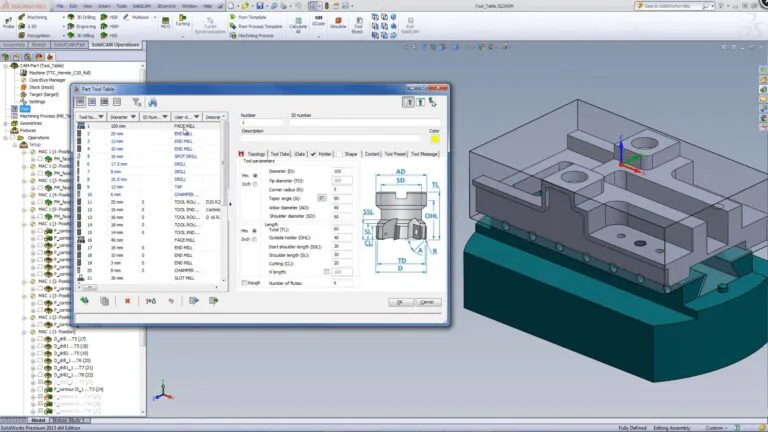Click the red X delete tool icon
The height and width of the screenshot is (432, 768).
click(x=127, y=301)
